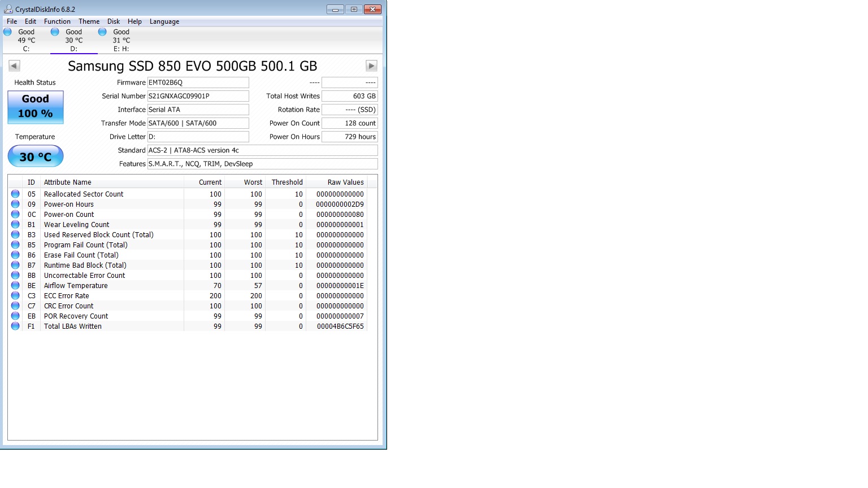This screenshot has width=868, height=488.
Task: Open the Theme menu
Action: 89,21
